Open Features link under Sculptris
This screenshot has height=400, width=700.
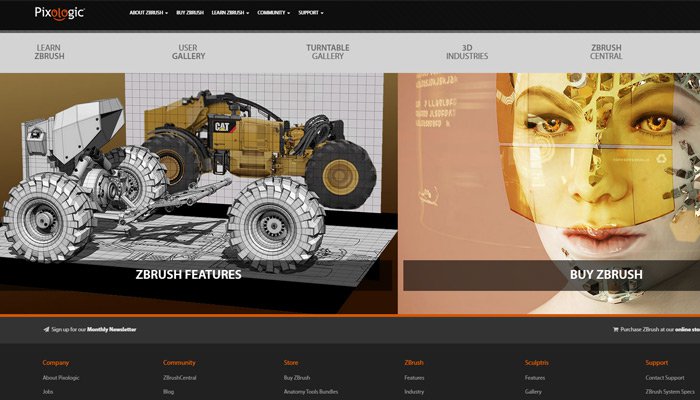(x=535, y=378)
